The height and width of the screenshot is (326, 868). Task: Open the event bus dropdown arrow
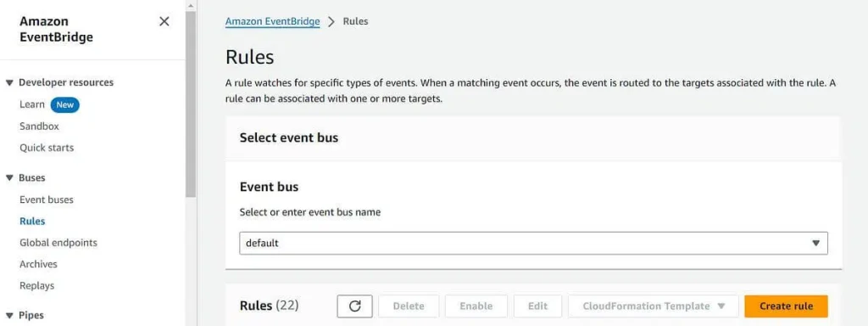point(815,243)
